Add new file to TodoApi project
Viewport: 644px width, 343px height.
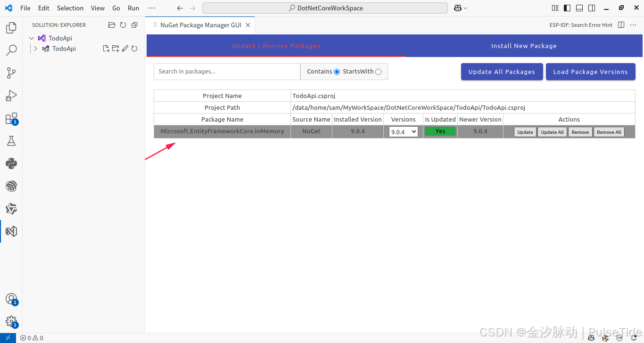(106, 49)
